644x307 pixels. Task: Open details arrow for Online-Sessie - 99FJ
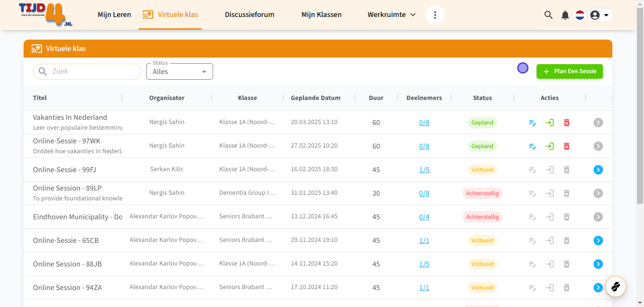point(598,170)
